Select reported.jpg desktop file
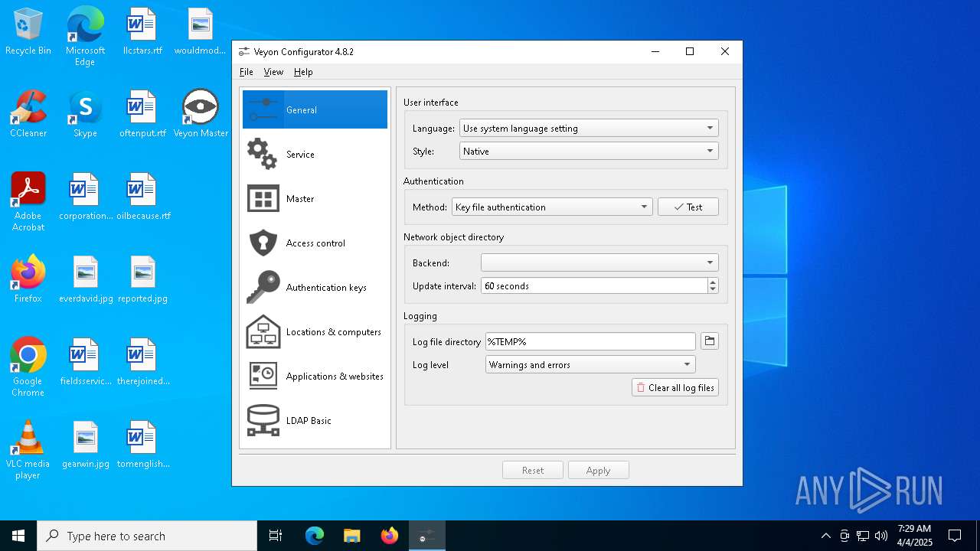This screenshot has width=980, height=551. 142,279
